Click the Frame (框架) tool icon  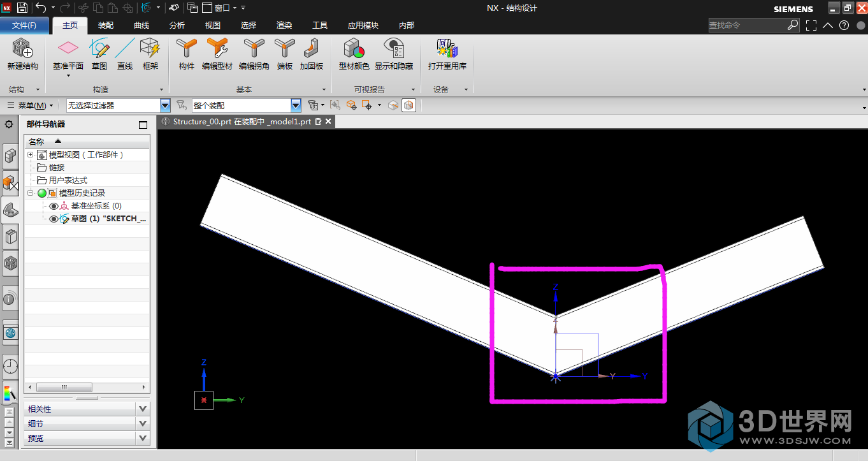pyautogui.click(x=150, y=48)
